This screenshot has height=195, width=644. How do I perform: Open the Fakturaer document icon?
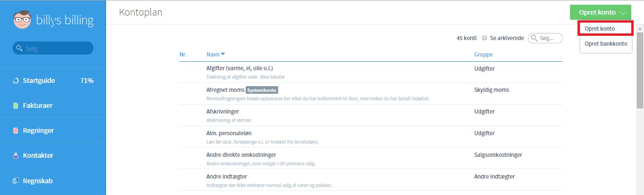16,106
